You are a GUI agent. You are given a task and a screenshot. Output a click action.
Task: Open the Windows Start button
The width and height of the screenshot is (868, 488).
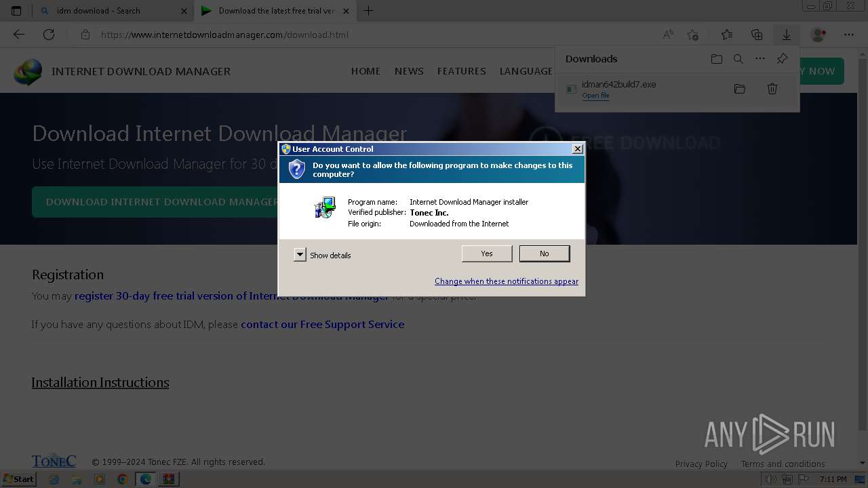click(18, 479)
